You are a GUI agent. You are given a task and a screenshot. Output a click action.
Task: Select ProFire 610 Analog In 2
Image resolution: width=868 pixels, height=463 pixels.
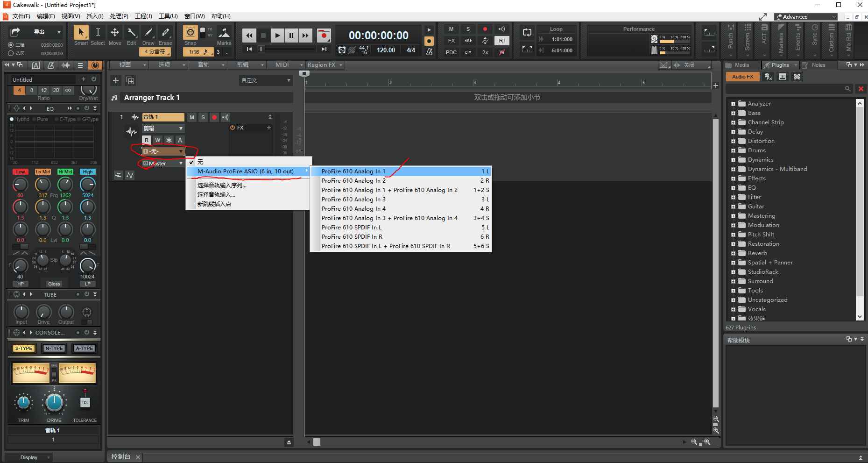tap(401, 181)
